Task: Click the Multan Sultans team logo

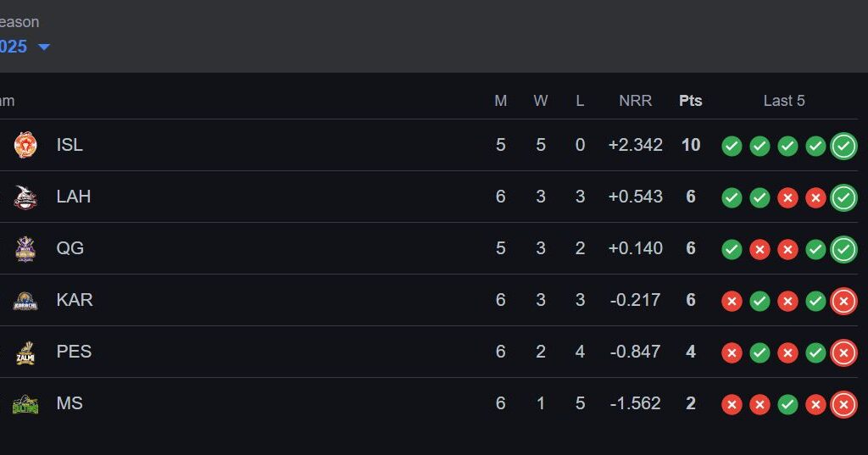Action: point(25,404)
